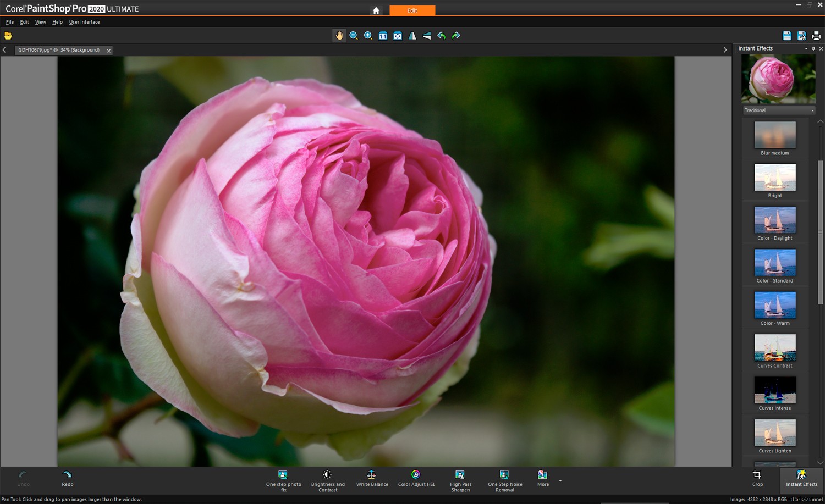
Task: Open the File menu
Action: pos(9,22)
